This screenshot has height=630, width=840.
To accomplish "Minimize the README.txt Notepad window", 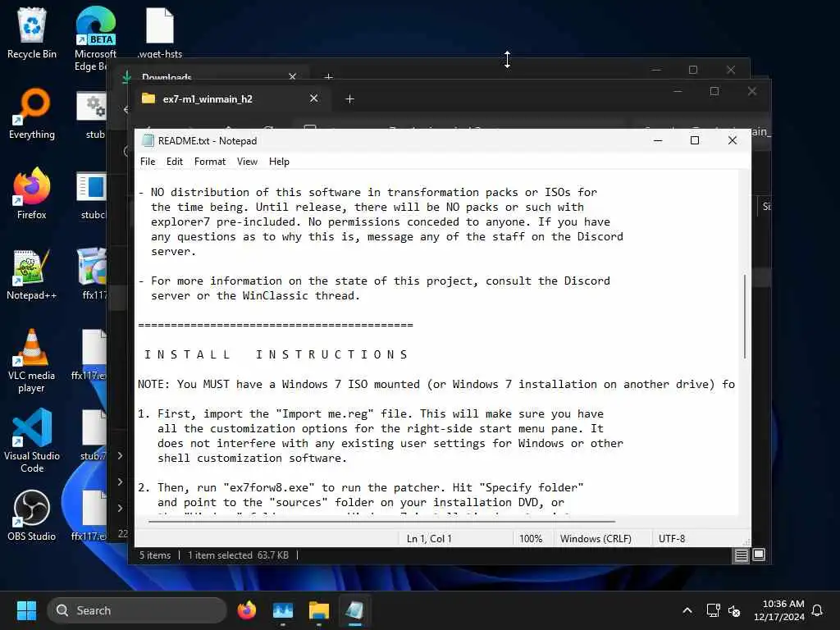I will coord(659,140).
